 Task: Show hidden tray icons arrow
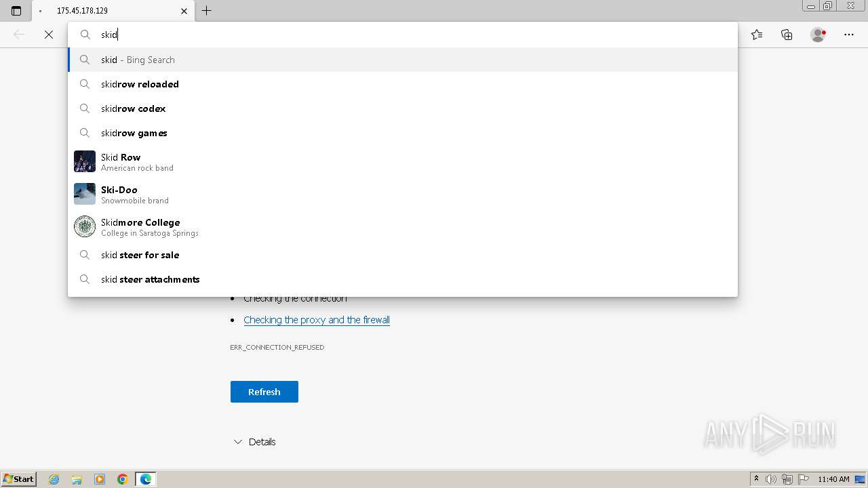click(756, 479)
